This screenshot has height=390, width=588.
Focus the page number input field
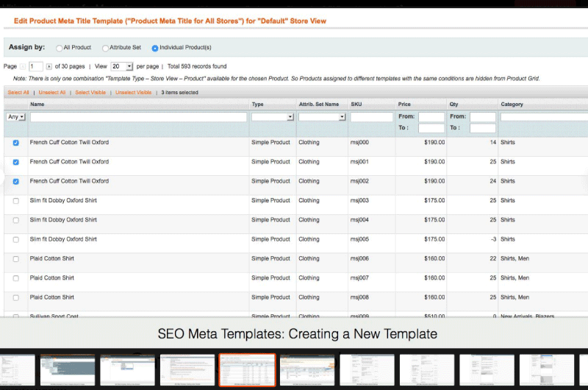(36, 66)
